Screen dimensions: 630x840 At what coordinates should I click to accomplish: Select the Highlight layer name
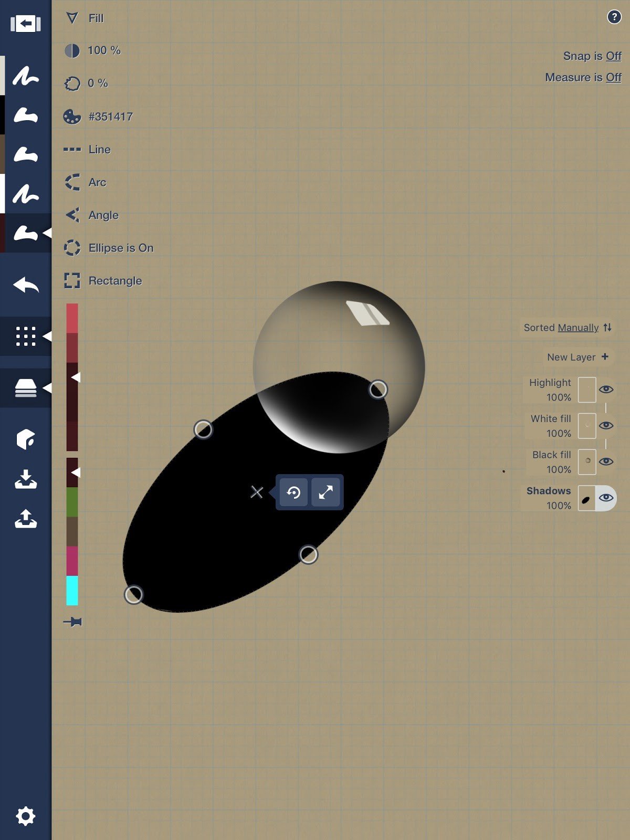coord(550,383)
